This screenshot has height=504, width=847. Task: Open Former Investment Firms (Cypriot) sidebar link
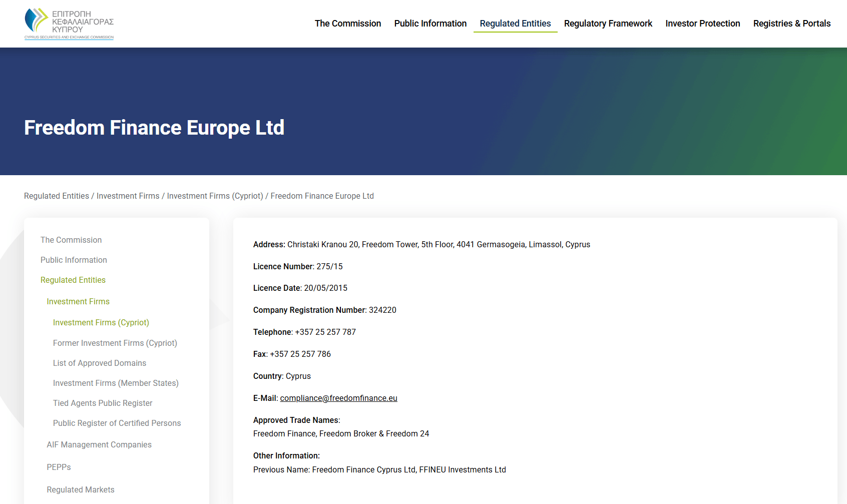[115, 343]
